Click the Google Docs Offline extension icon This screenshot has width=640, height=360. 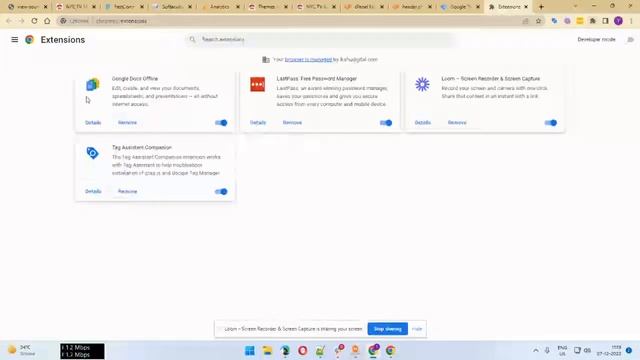click(x=93, y=84)
